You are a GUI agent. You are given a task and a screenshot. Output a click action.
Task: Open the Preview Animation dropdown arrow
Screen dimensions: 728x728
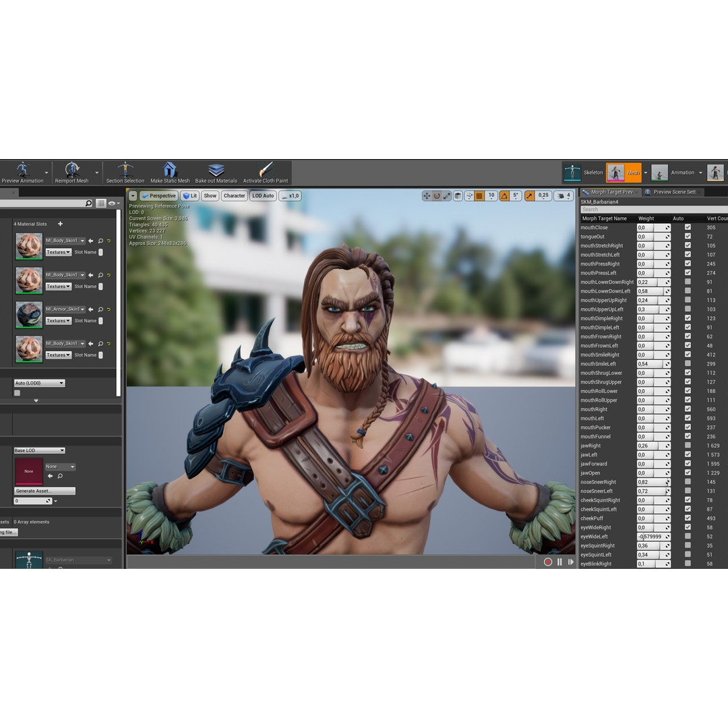(x=47, y=173)
